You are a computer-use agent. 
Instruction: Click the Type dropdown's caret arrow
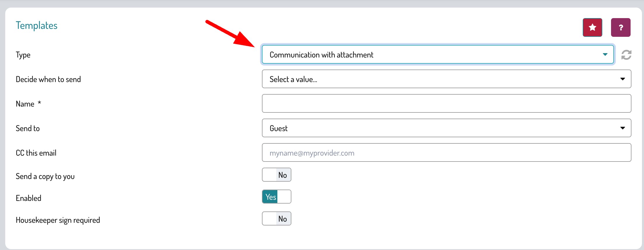605,55
